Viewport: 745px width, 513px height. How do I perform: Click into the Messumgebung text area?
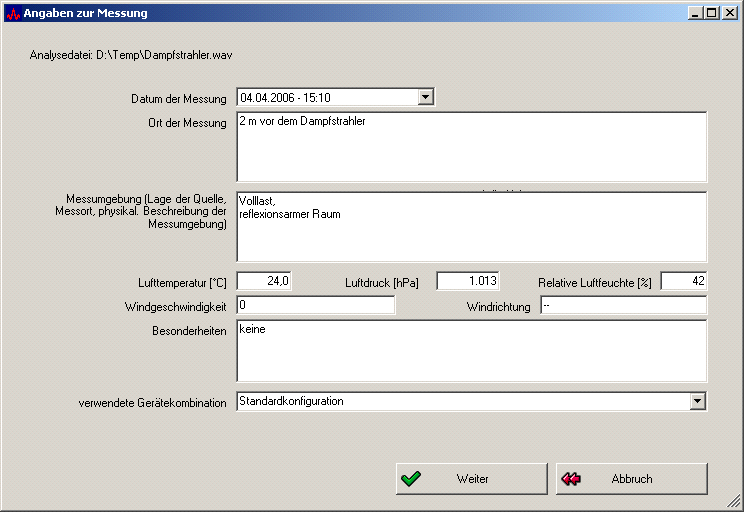click(x=471, y=227)
